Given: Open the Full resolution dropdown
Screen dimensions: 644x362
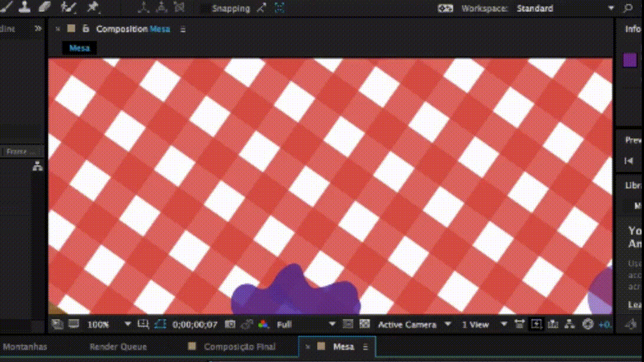Looking at the screenshot, I should click(x=305, y=324).
